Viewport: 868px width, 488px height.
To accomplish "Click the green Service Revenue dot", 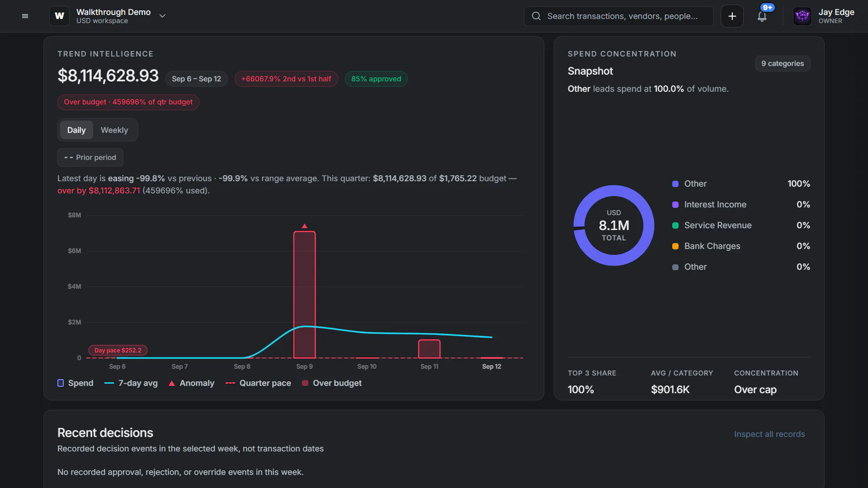I will tap(675, 225).
